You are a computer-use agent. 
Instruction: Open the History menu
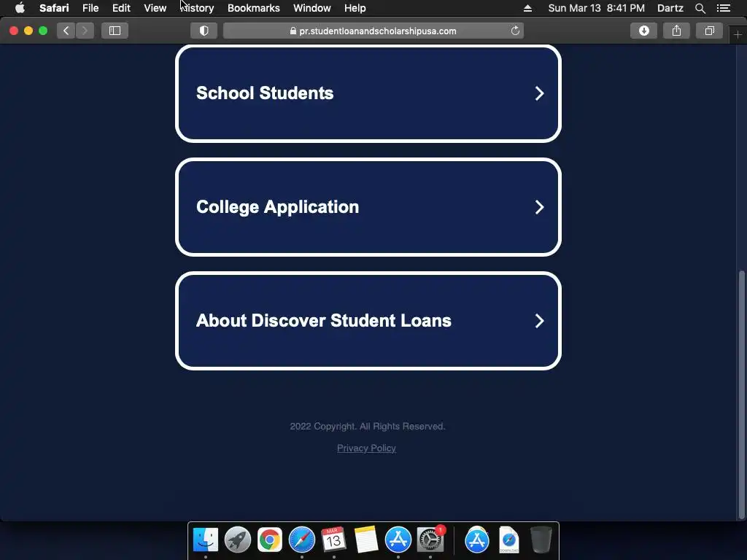pyautogui.click(x=197, y=8)
